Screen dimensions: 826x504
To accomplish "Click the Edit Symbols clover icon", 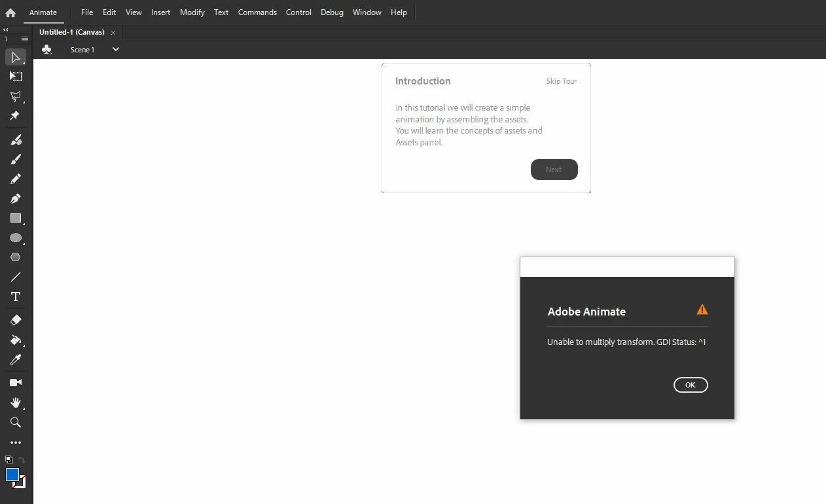I will coord(46,49).
